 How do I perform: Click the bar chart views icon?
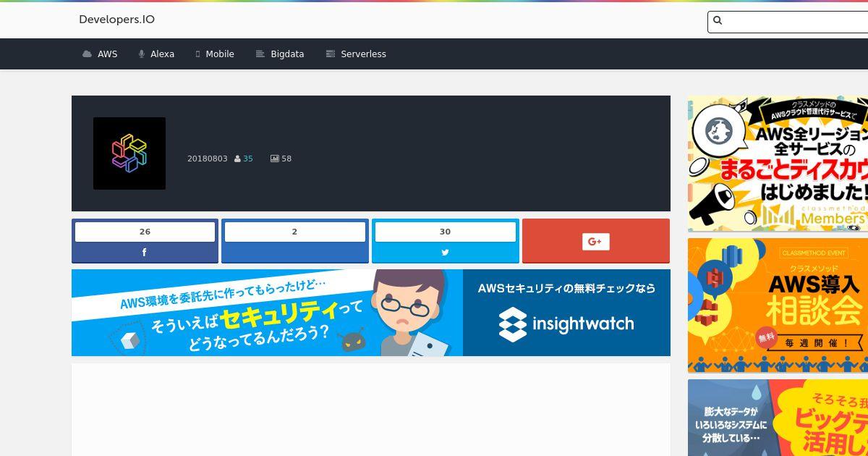[275, 159]
